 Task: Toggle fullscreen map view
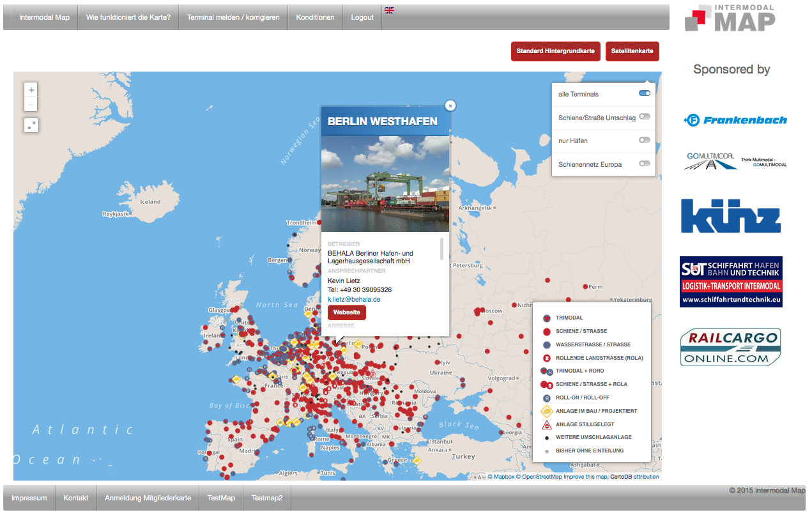pos(31,125)
